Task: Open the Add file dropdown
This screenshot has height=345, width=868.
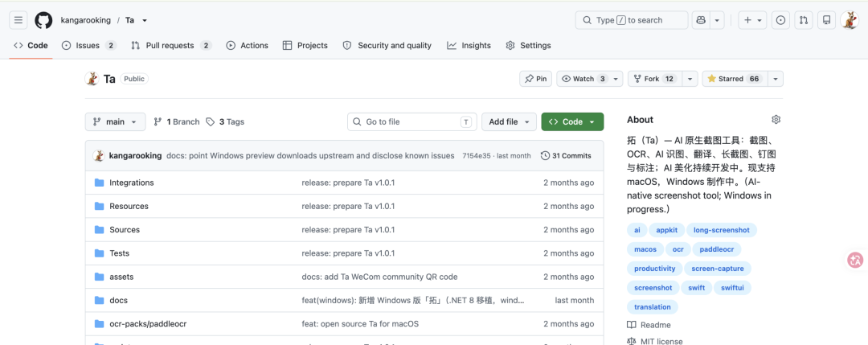Action: 510,121
